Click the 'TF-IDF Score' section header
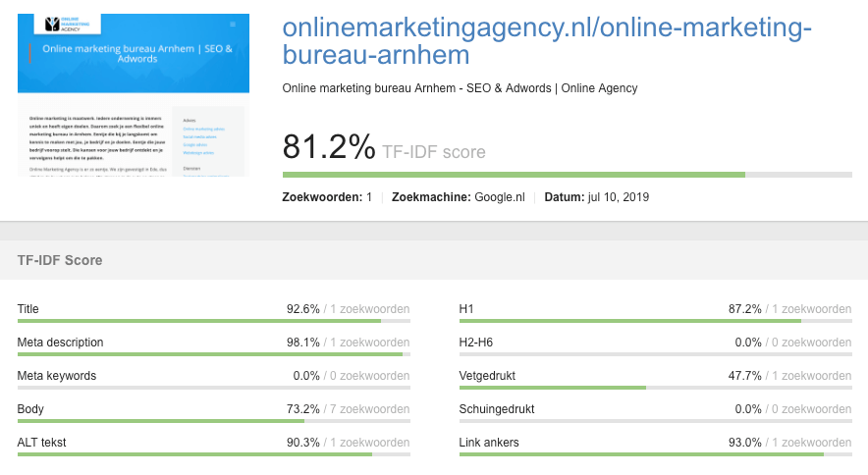868x475 pixels. pos(60,260)
